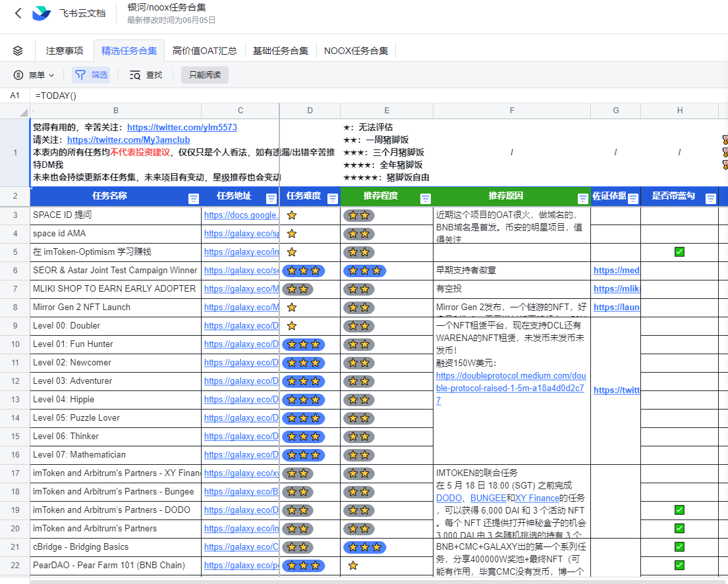
Task: Open filter dropdown on 任务名称 header
Action: coord(194,199)
